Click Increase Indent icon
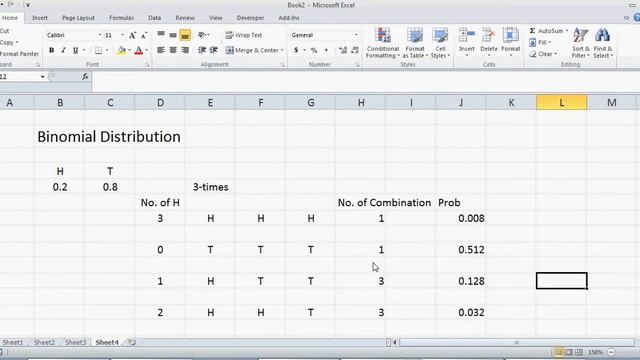640x360 pixels. (213, 50)
